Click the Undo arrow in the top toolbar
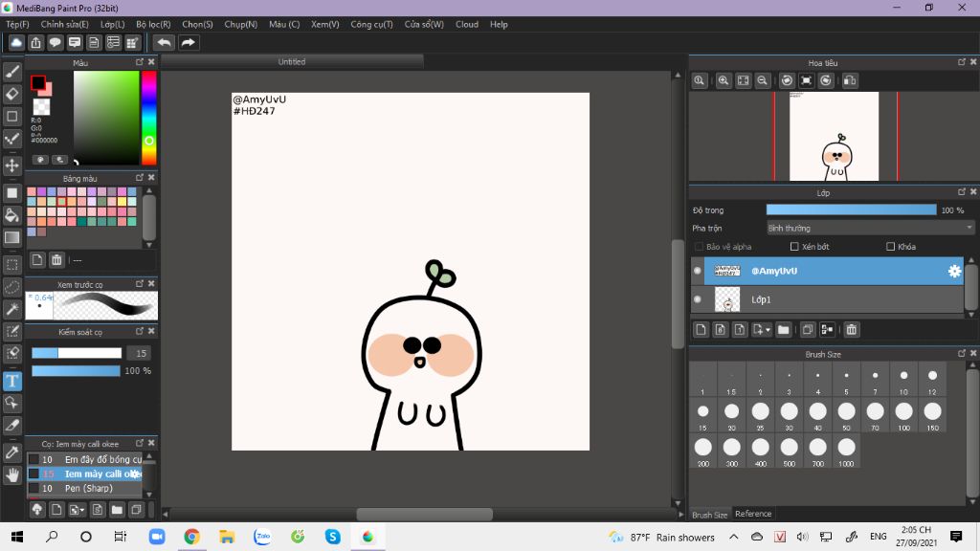The width and height of the screenshot is (980, 551). pyautogui.click(x=164, y=42)
